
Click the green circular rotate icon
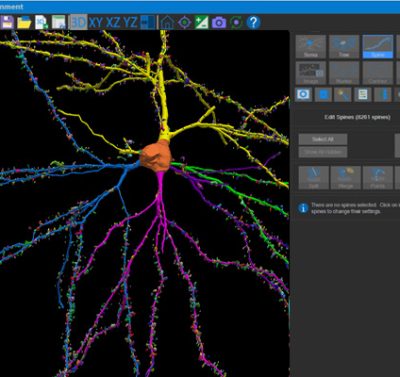tap(236, 22)
